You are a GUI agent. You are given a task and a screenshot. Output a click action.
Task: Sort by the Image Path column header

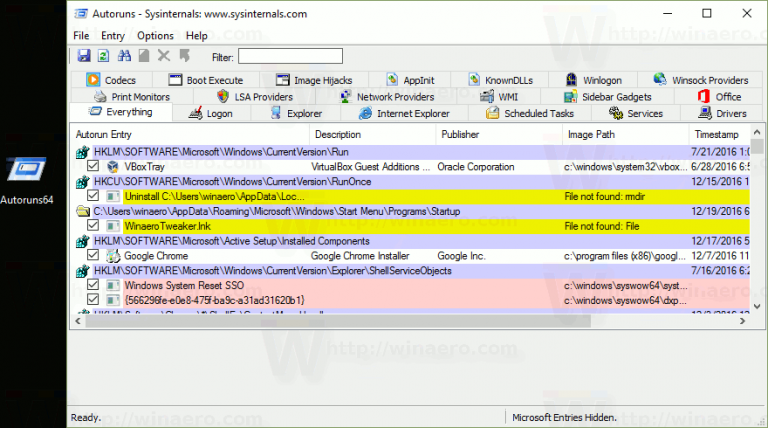point(625,134)
